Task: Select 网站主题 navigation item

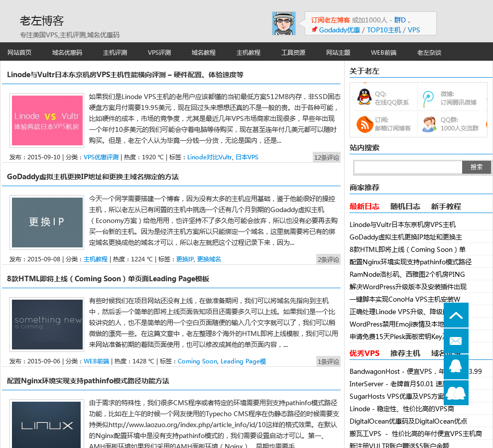Action: [338, 52]
